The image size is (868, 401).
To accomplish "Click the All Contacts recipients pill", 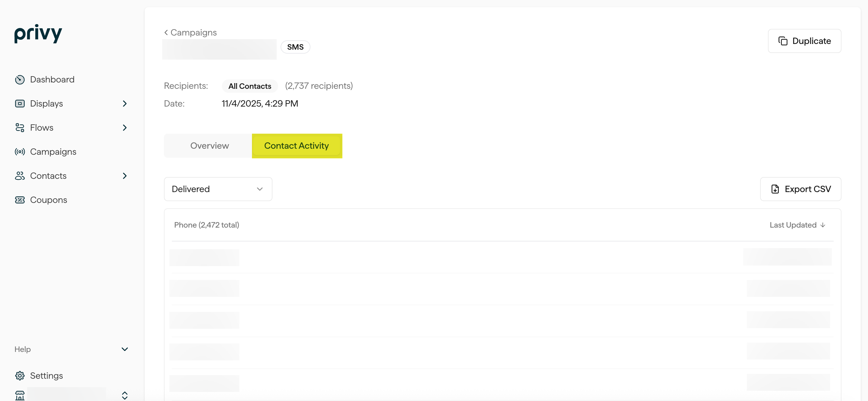I will coord(249,86).
